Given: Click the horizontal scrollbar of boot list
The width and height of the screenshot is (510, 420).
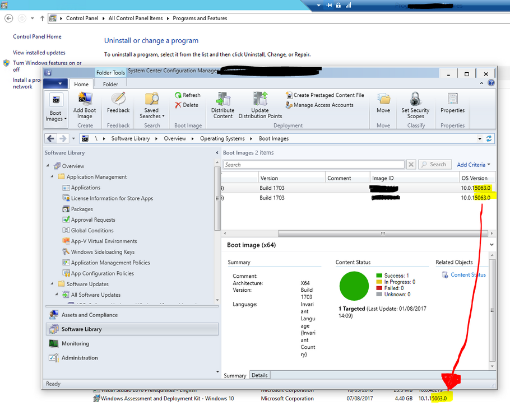Looking at the screenshot, I should 383,234.
